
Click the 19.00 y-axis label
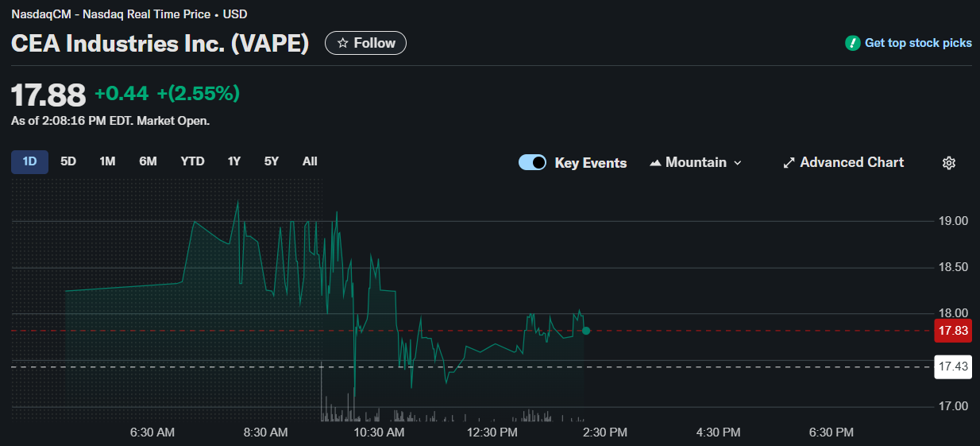coord(953,221)
